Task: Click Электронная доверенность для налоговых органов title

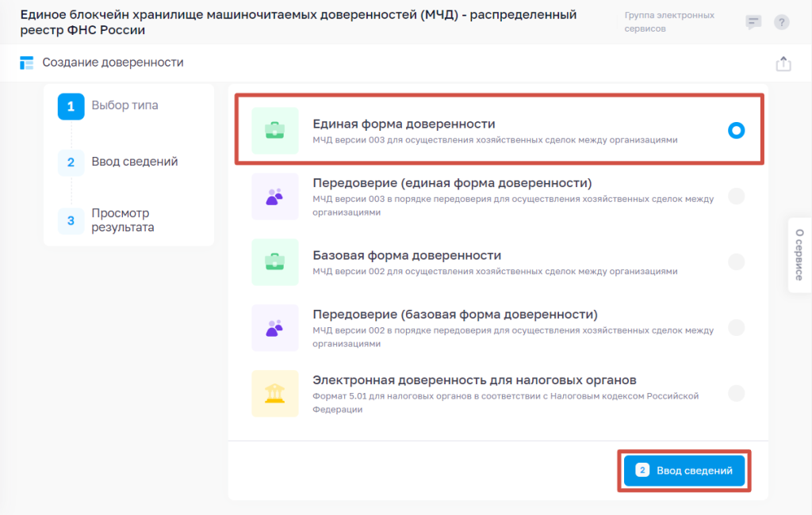Action: click(474, 380)
